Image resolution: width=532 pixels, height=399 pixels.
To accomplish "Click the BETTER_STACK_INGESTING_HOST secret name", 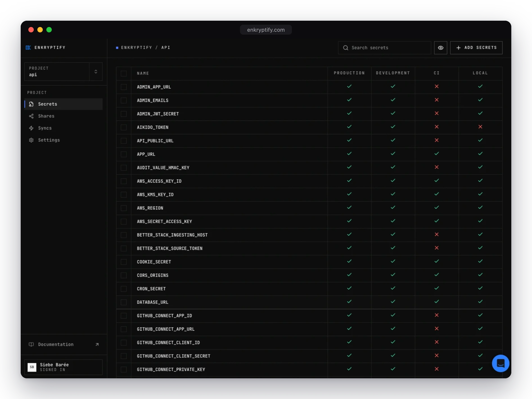I will click(x=172, y=235).
